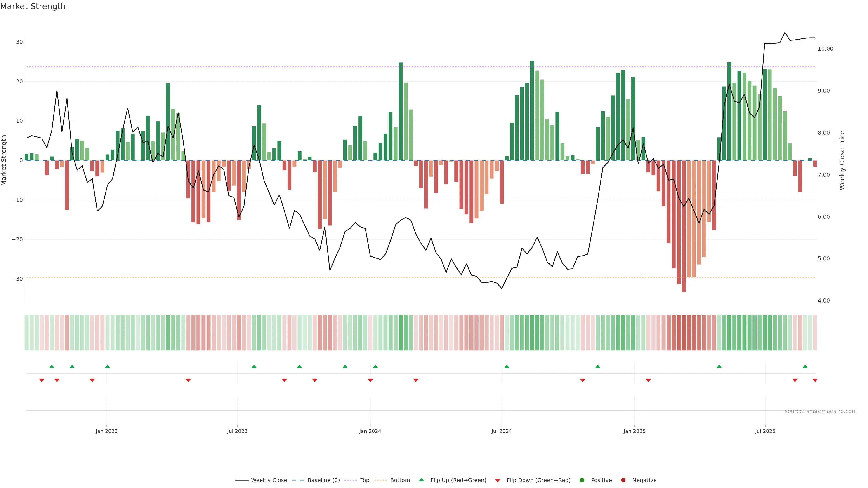
Task: Toggle the Top threshold legend label
Action: 365,480
